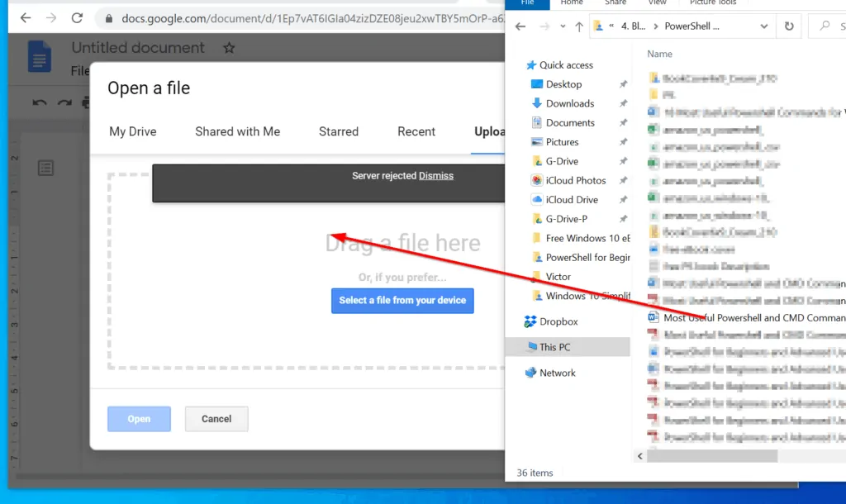Click the refresh icon in Explorer address bar
Image resolution: width=846 pixels, height=504 pixels.
pos(789,26)
